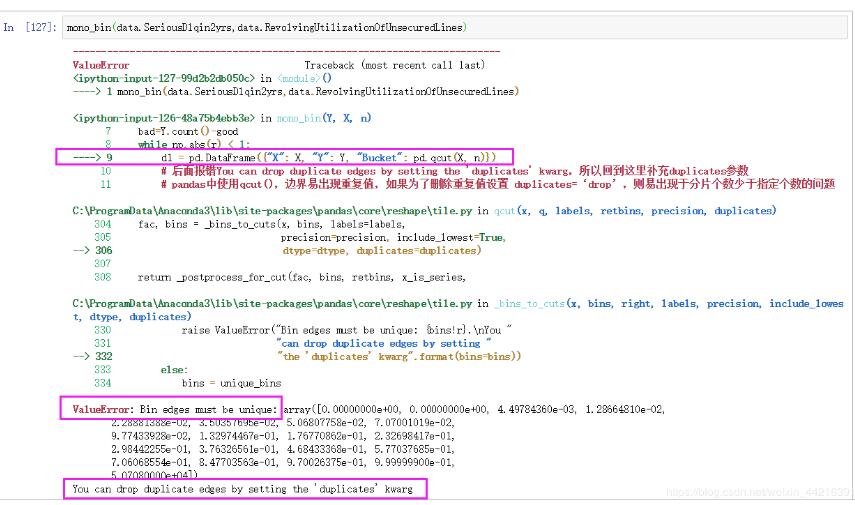Click the first tile.py path in qcut frame

[272, 211]
